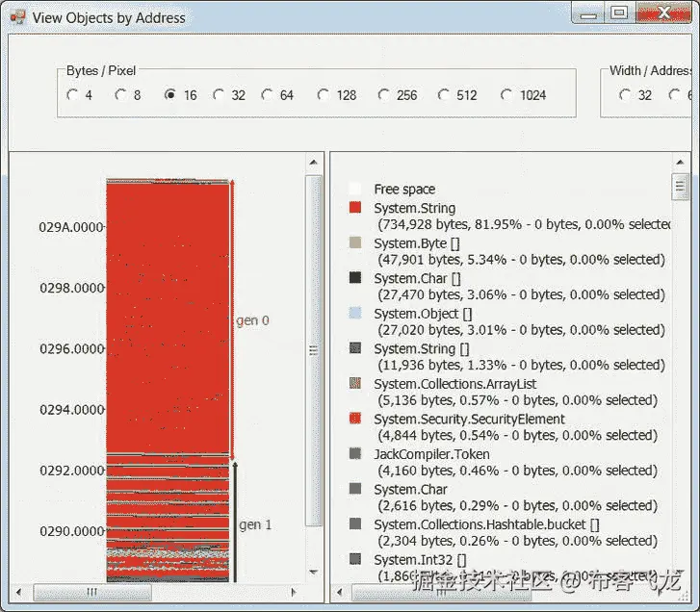Click the Free space white swatch
This screenshot has height=612, width=700.
pos(355,189)
